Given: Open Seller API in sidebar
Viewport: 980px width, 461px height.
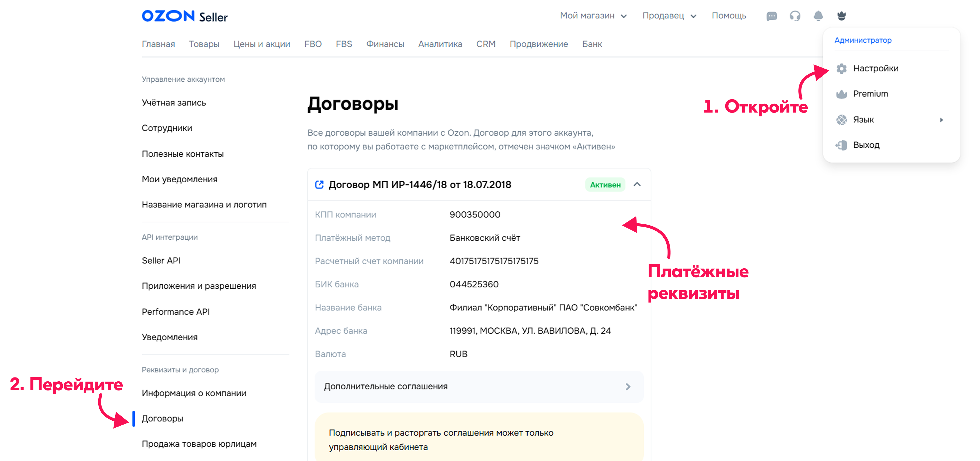Looking at the screenshot, I should pos(161,260).
